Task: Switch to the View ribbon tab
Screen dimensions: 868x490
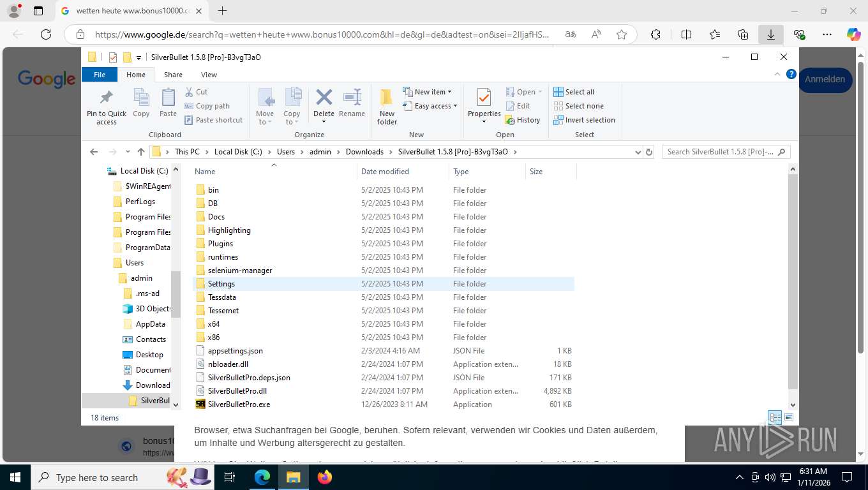Action: point(209,75)
